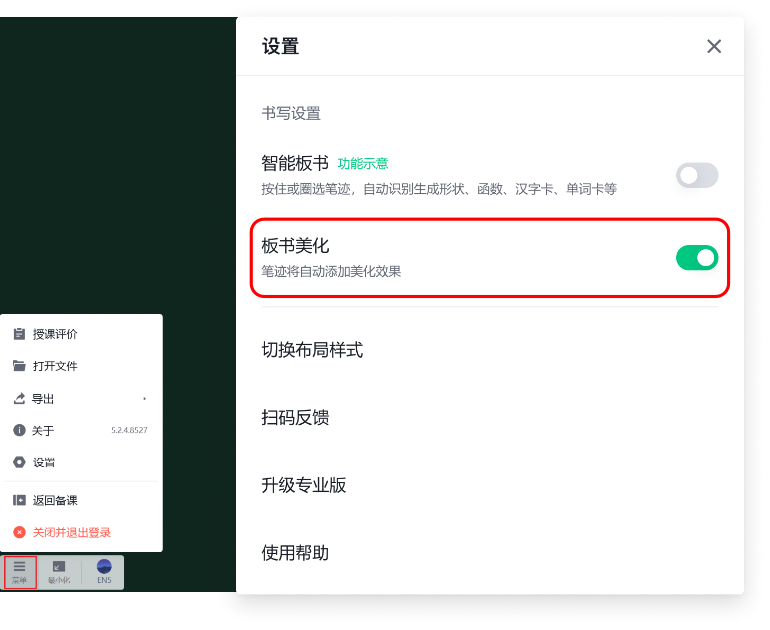The width and height of the screenshot is (770, 630).
Task: Click the EN5 round logo icon
Action: 104,567
